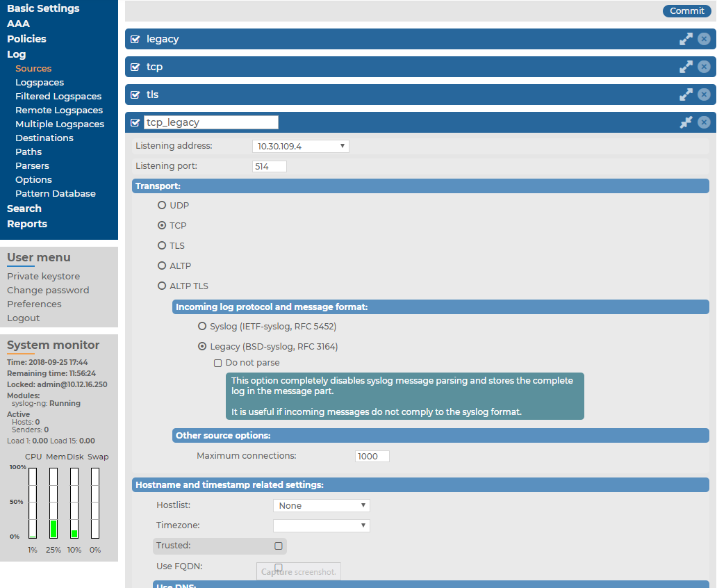
Task: Expand the tls source panel
Action: click(x=686, y=95)
